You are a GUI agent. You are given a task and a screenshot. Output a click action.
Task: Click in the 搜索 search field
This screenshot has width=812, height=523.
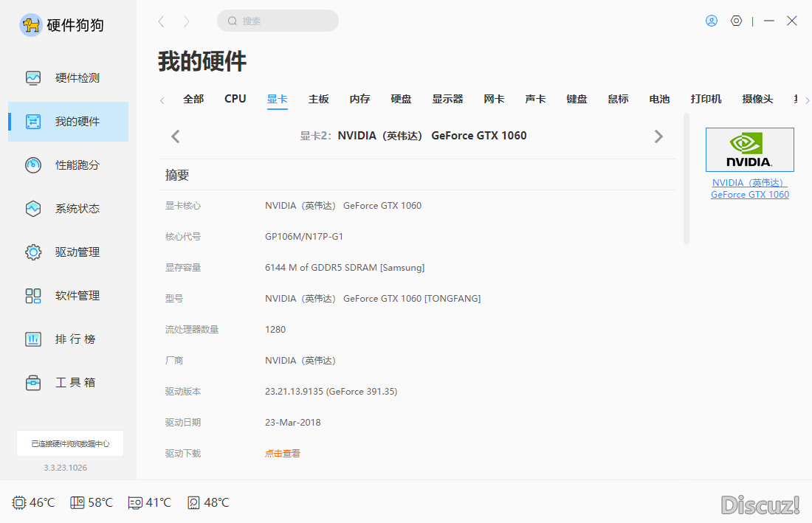[x=278, y=21]
